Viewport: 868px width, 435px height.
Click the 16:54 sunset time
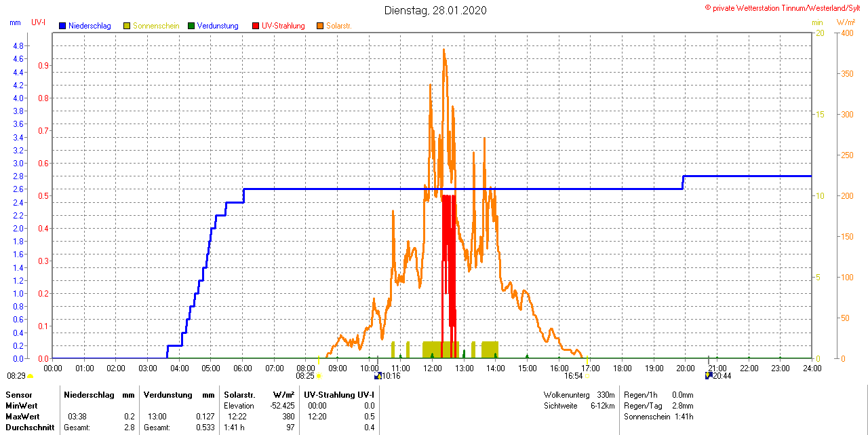(x=574, y=376)
